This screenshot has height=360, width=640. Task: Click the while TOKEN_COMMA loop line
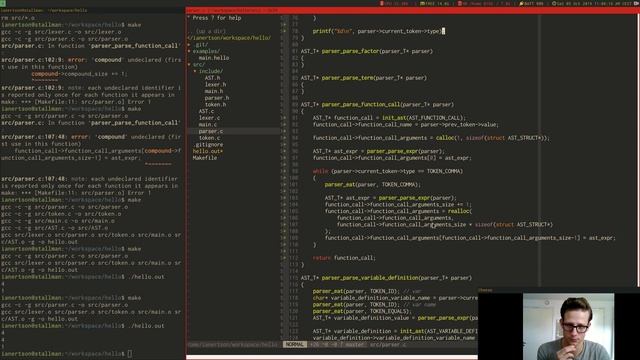click(387, 171)
